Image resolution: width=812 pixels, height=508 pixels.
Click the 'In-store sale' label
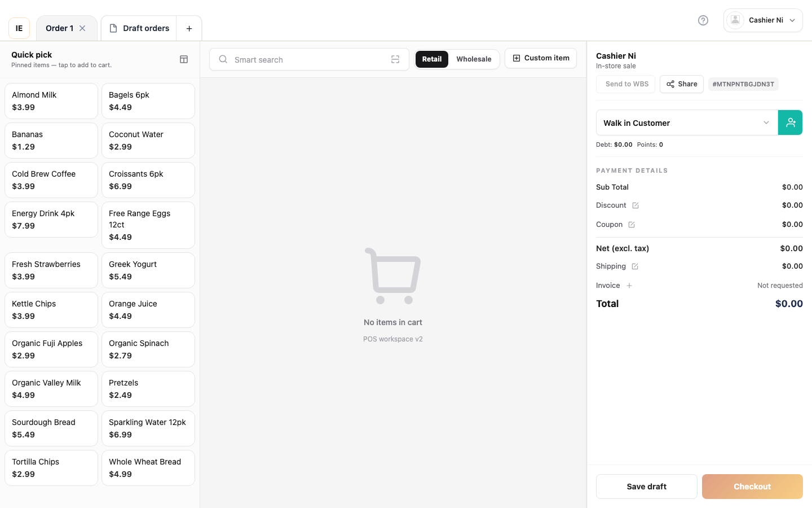point(616,66)
